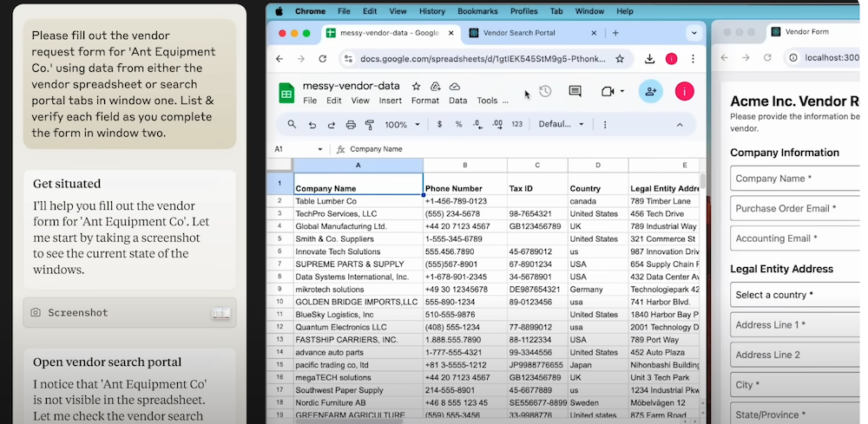Click the video meeting camera icon
Viewport: 868px width, 424px height.
click(608, 91)
